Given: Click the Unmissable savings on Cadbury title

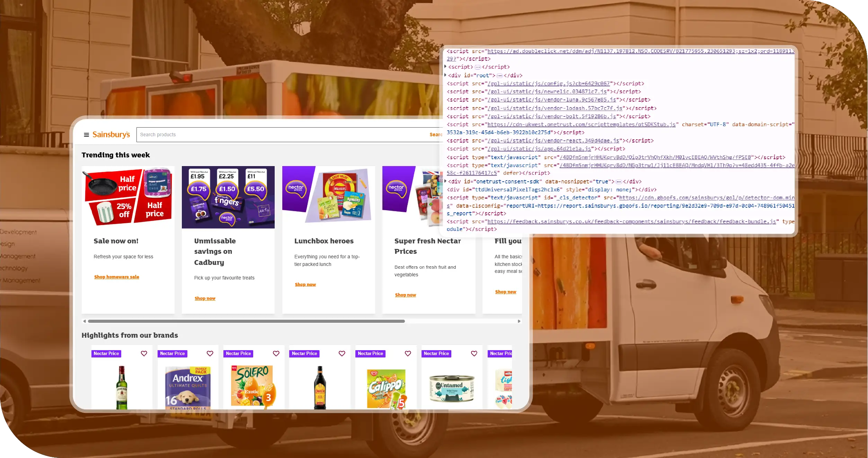Looking at the screenshot, I should tap(215, 251).
